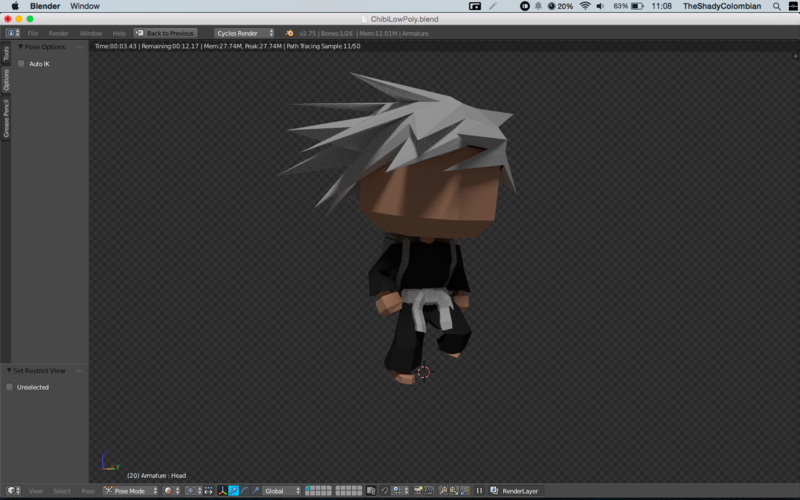This screenshot has height=500, width=800.
Task: Open the pivot point selector
Action: tap(193, 491)
